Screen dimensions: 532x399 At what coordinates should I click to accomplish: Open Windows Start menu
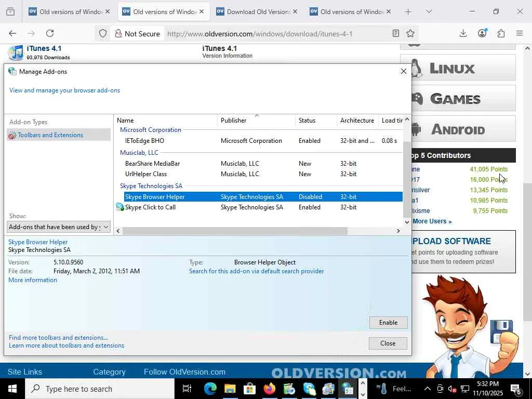tap(12, 389)
